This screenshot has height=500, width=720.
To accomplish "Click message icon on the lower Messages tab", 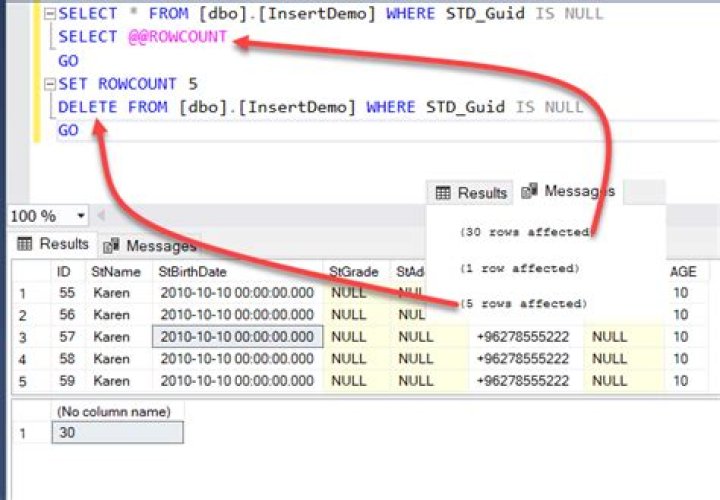I will tap(112, 245).
